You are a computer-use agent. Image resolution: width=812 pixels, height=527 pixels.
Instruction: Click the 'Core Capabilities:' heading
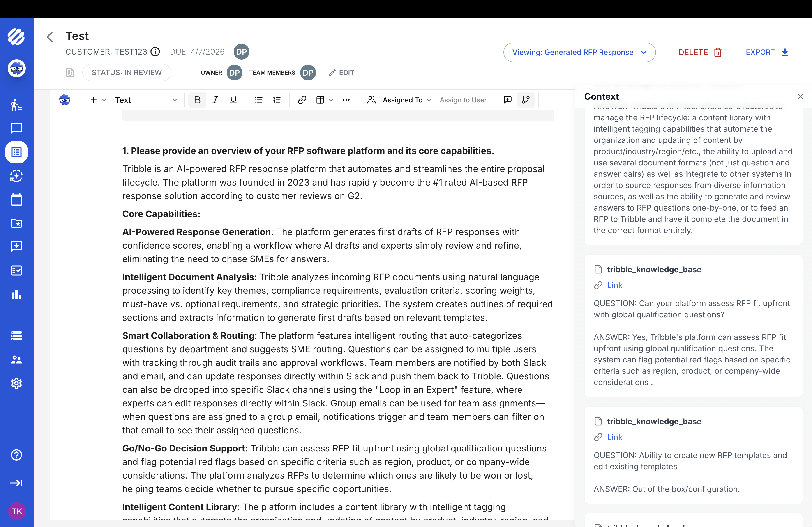[161, 214]
